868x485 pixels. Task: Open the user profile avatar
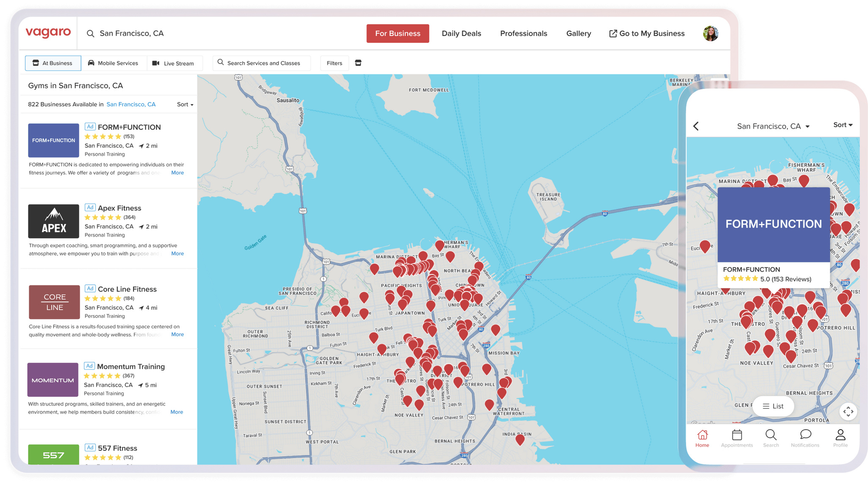[x=711, y=33]
